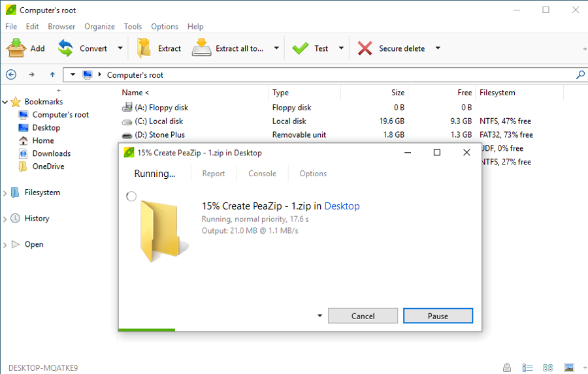Click the Local disk (C:) drive icon
The width and height of the screenshot is (588, 374).
pos(127,122)
